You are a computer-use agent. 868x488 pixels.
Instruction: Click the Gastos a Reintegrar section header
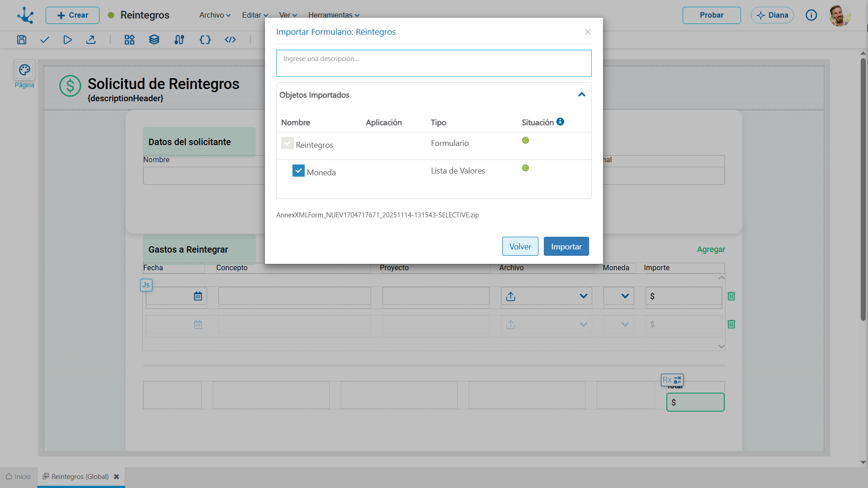pos(199,249)
